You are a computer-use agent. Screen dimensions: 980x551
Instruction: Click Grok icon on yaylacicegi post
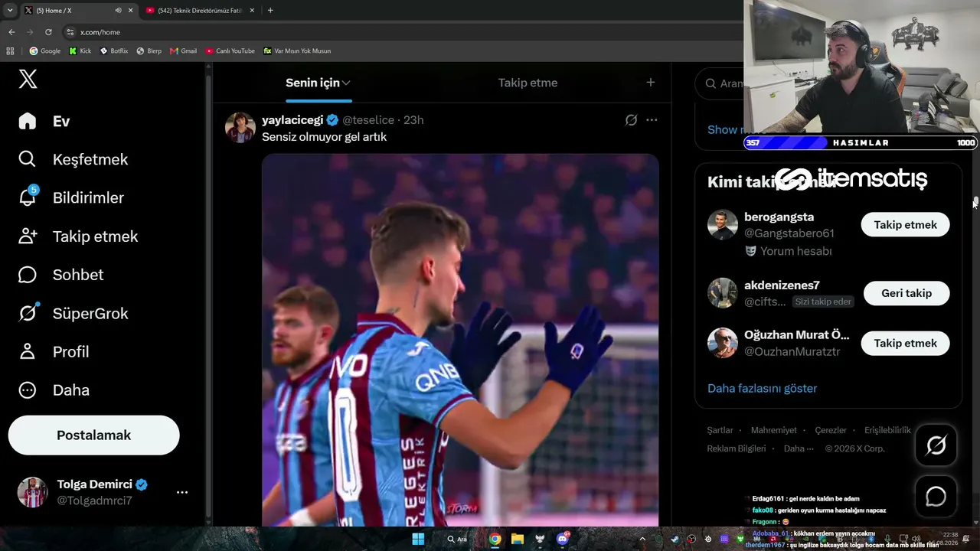tap(631, 120)
